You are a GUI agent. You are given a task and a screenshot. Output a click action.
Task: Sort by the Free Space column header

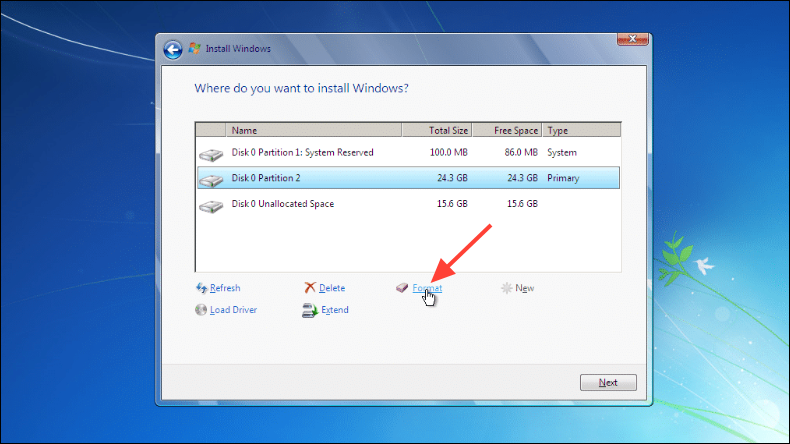507,130
